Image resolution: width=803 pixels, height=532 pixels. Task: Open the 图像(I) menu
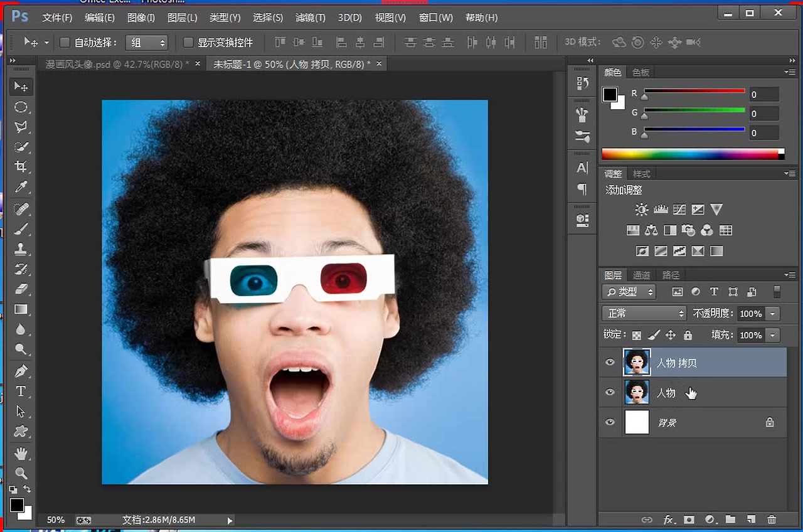[x=141, y=18]
